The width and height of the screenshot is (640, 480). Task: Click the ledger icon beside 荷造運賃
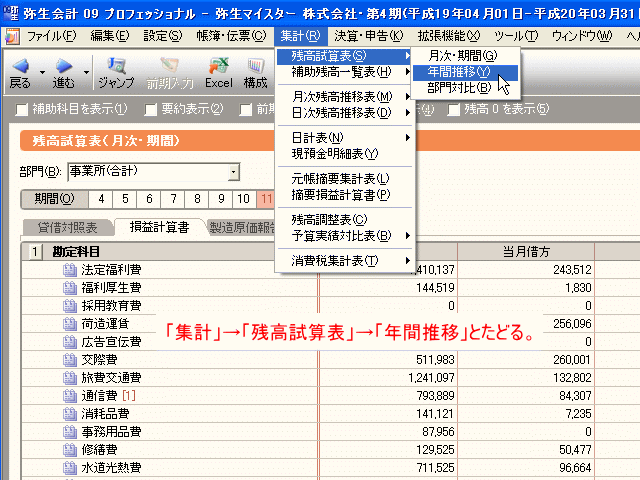point(70,324)
